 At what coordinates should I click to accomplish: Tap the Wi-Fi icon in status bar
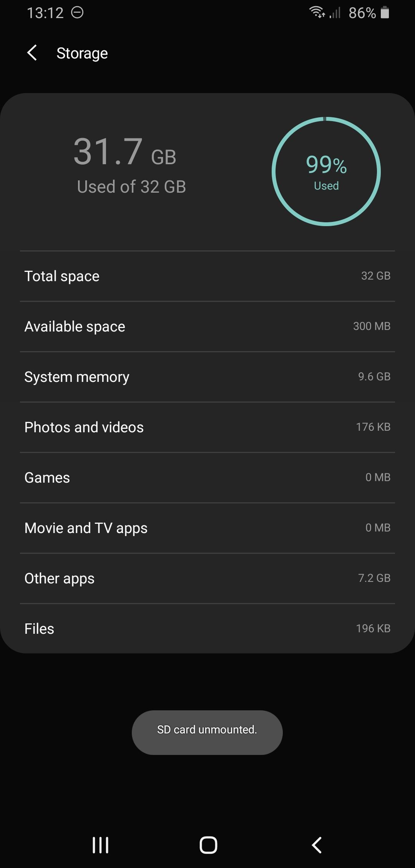pyautogui.click(x=317, y=12)
